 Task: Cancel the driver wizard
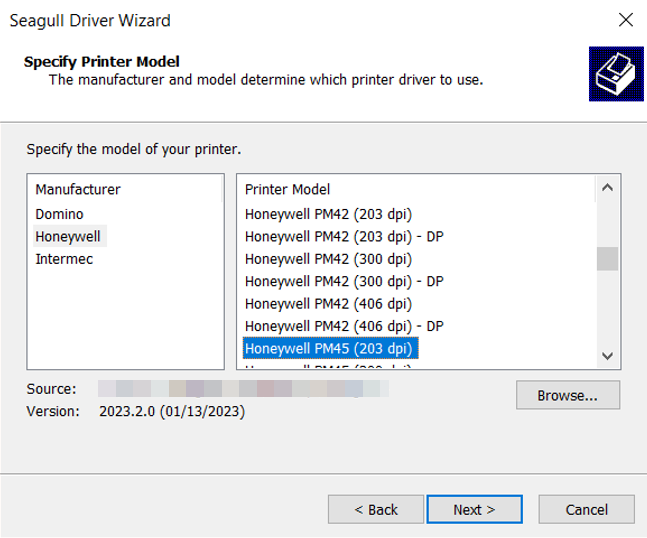(586, 510)
